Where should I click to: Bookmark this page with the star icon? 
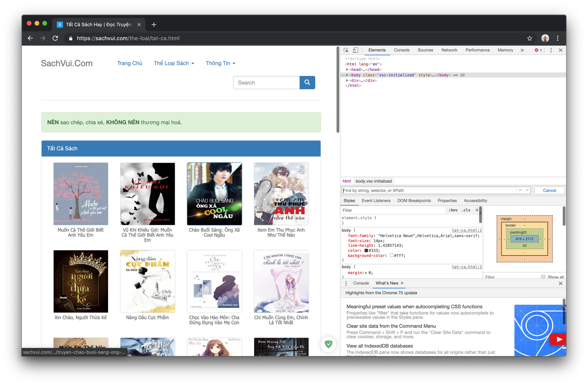[x=530, y=38]
